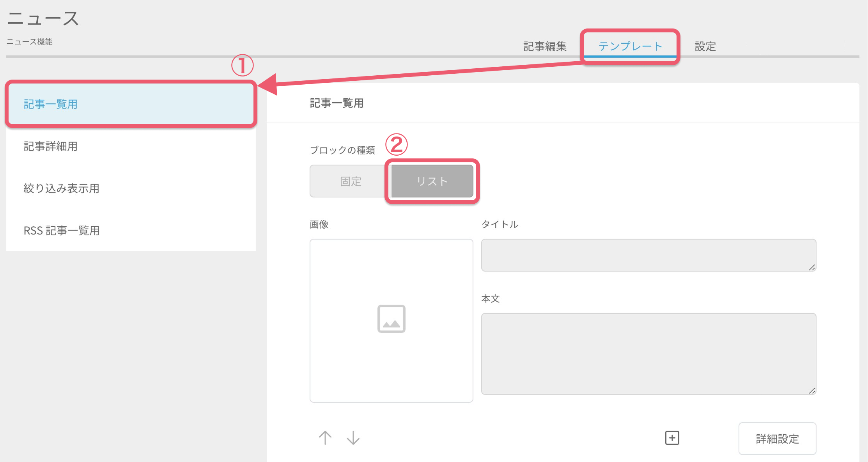Focus the 本文 text area
The height and width of the screenshot is (462, 868).
(x=648, y=354)
